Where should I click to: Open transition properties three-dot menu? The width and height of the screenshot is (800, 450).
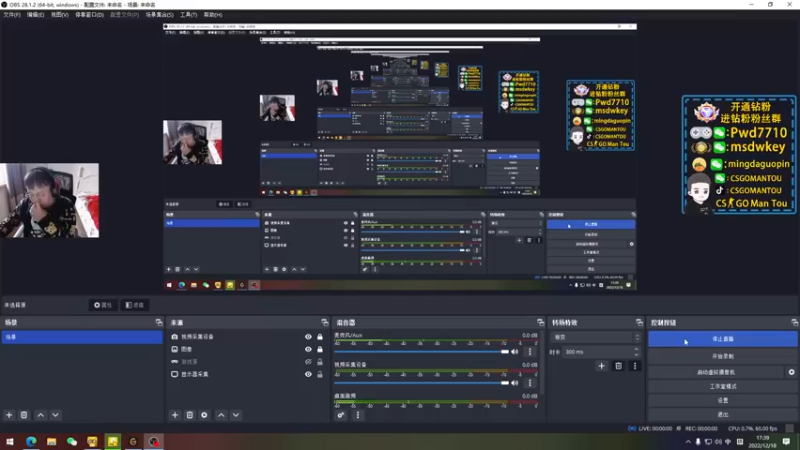(x=635, y=366)
